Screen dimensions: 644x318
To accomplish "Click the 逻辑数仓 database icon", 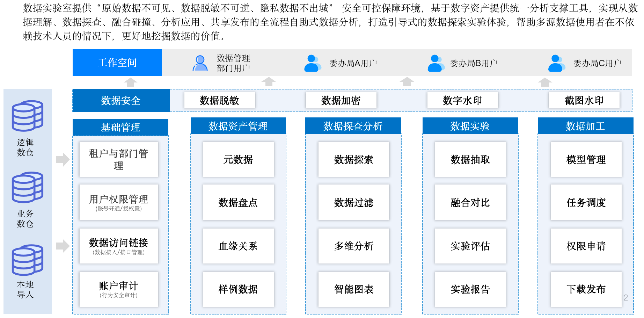I will (27, 116).
